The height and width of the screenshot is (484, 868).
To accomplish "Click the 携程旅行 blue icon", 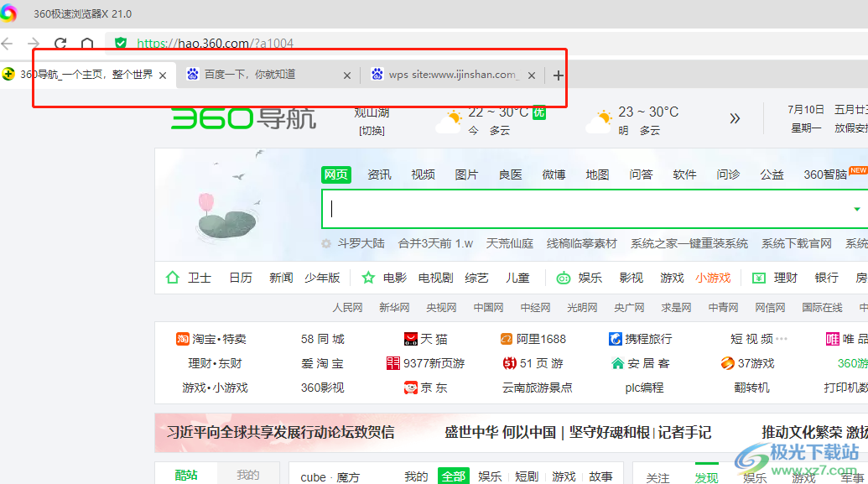I will 615,339.
